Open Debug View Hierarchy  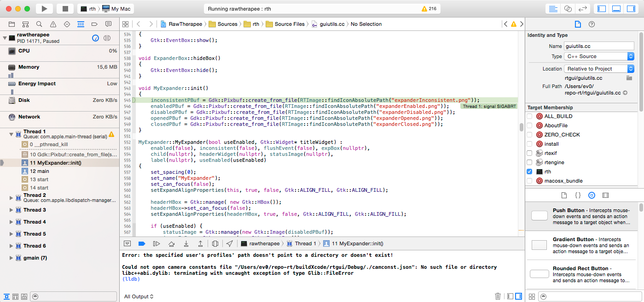click(215, 243)
